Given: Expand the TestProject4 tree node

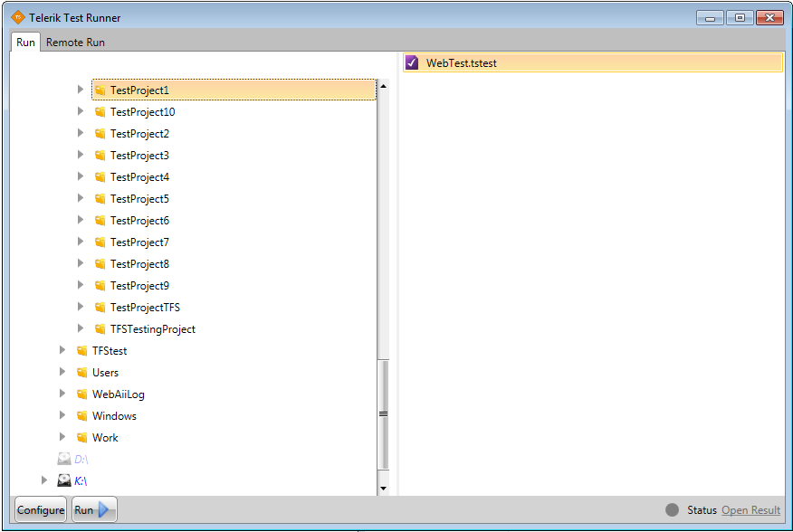Looking at the screenshot, I should [81, 176].
